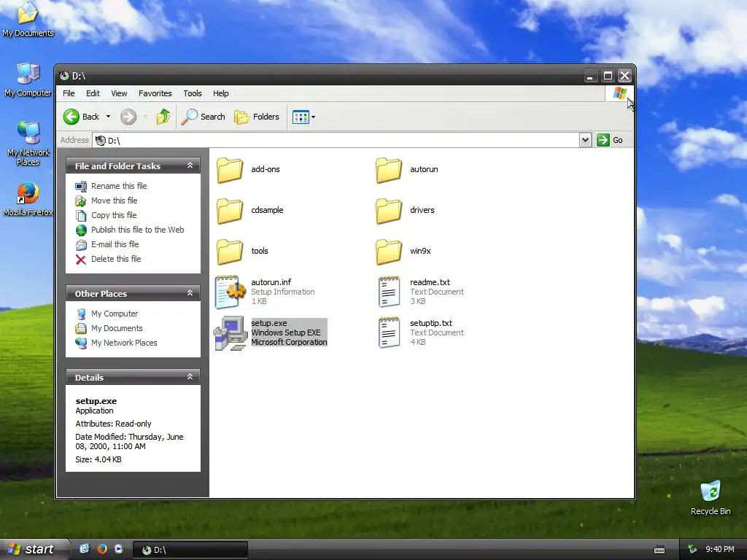Viewport: 747px width, 560px height.
Task: Click the setuptip.txt file name
Action: [x=430, y=323]
